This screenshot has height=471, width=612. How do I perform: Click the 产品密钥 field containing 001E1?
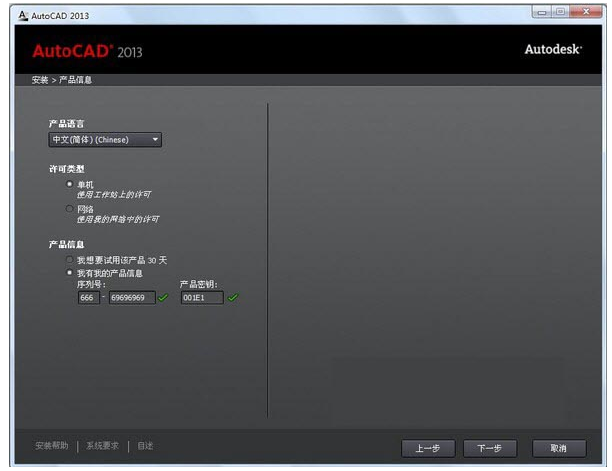[201, 297]
